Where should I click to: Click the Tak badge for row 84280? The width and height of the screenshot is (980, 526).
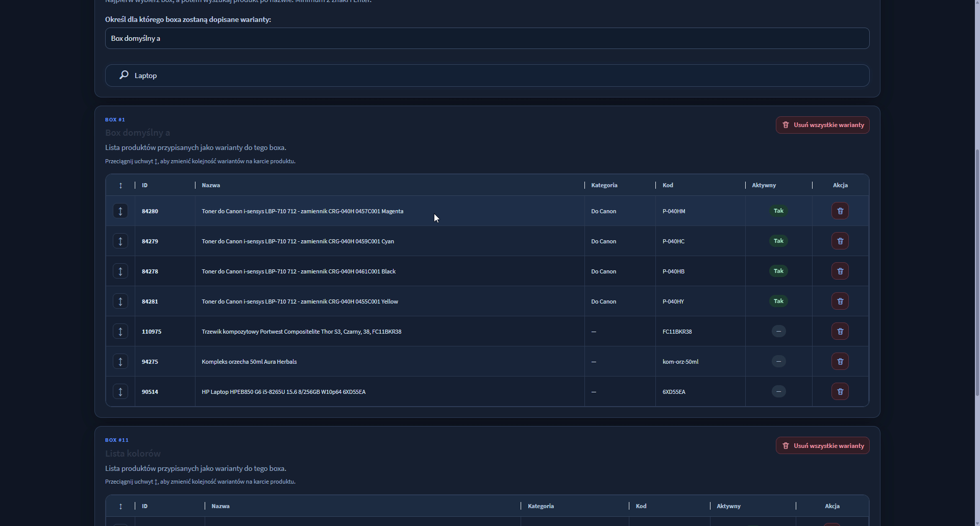coord(778,211)
